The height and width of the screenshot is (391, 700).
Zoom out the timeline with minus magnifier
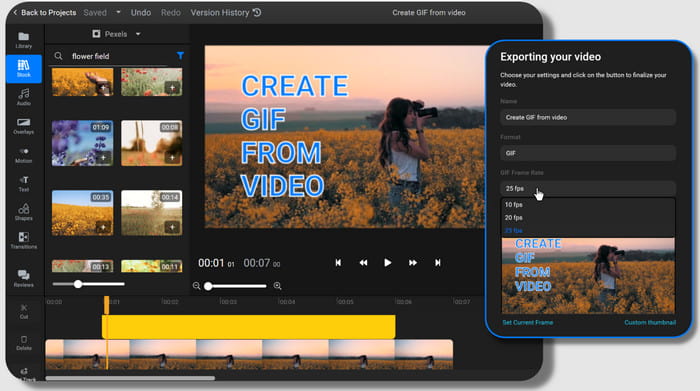[196, 286]
